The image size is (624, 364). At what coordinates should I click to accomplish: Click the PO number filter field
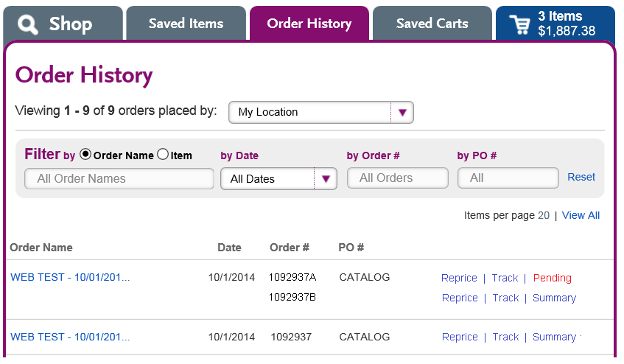coord(508,178)
